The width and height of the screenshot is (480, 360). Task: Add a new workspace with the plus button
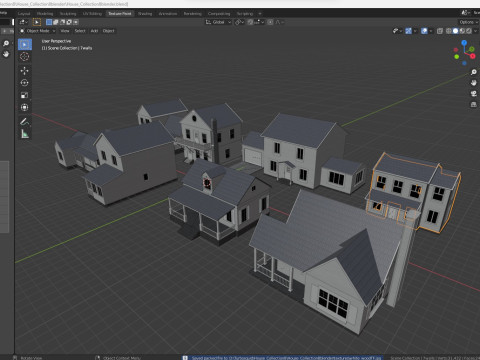260,14
